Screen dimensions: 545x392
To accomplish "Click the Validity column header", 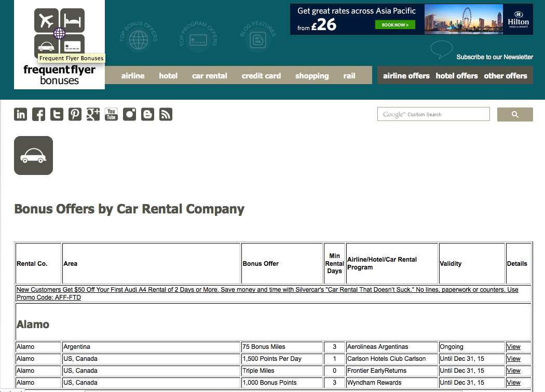I will [x=472, y=264].
